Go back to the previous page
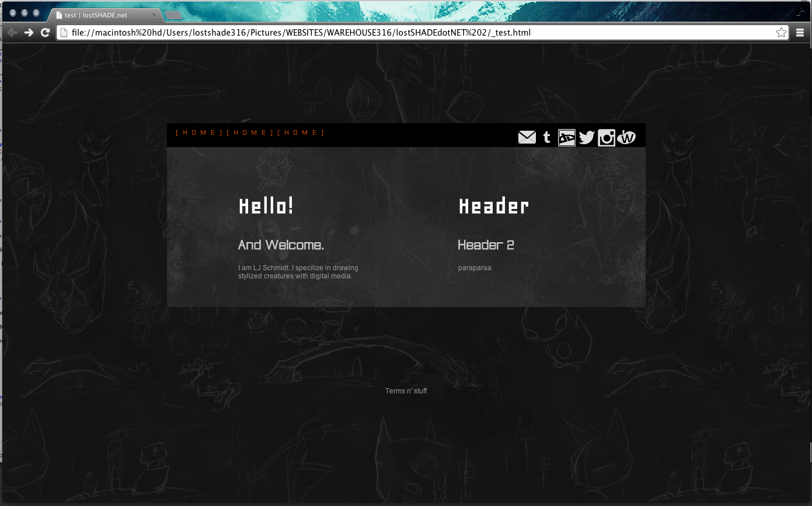The height and width of the screenshot is (506, 812). 12,33
